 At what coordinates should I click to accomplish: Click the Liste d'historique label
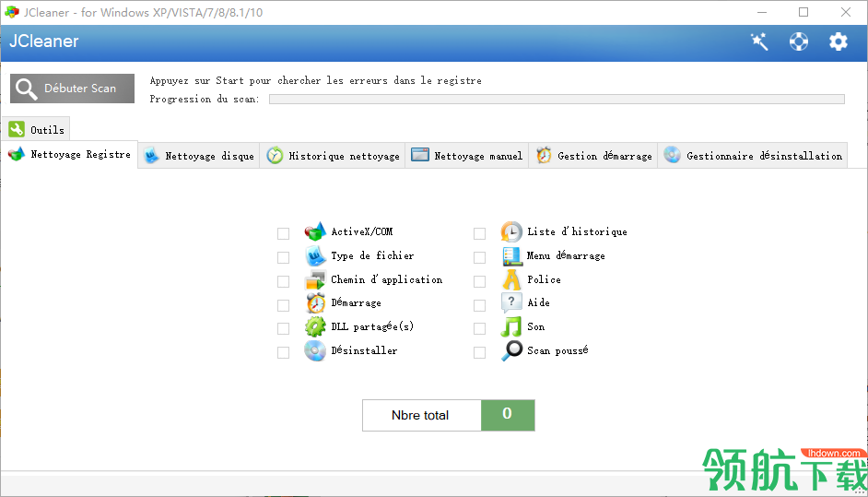point(577,231)
